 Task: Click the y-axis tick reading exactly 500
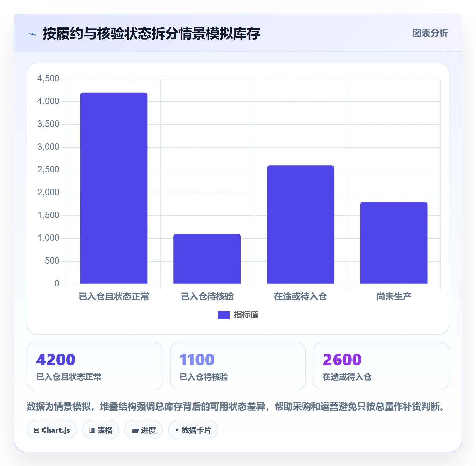pos(52,261)
